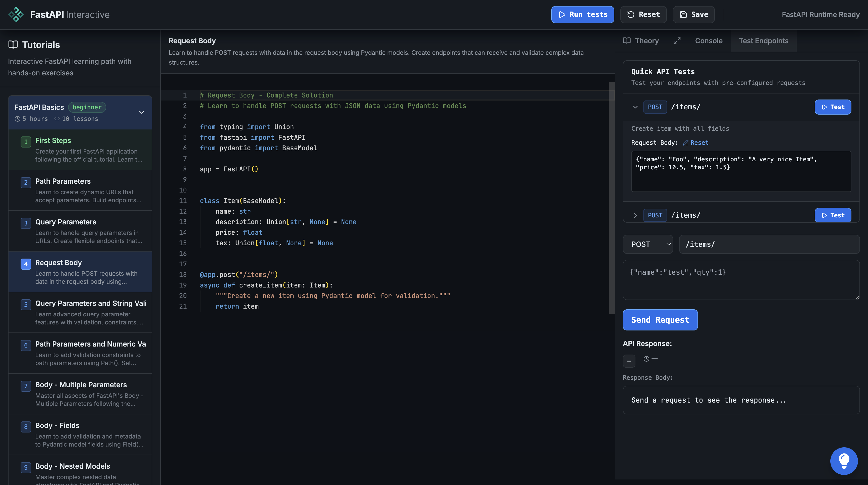
Task: Click the first POST method badge
Action: (655, 107)
